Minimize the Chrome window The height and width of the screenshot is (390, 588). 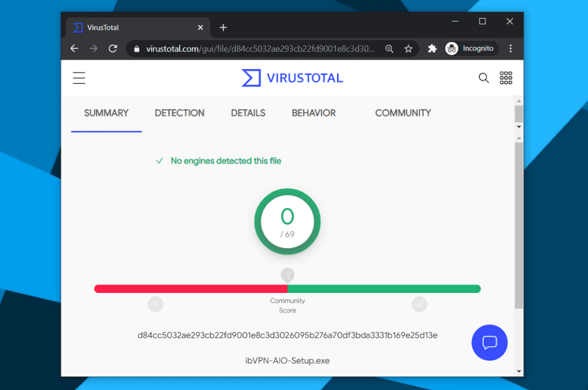(455, 21)
